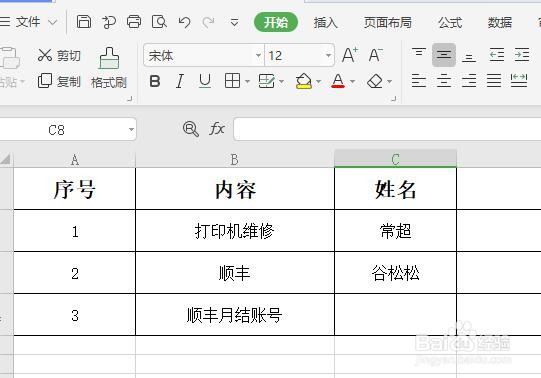The width and height of the screenshot is (541, 378).
Task: Open the 数据 tab
Action: pos(500,23)
